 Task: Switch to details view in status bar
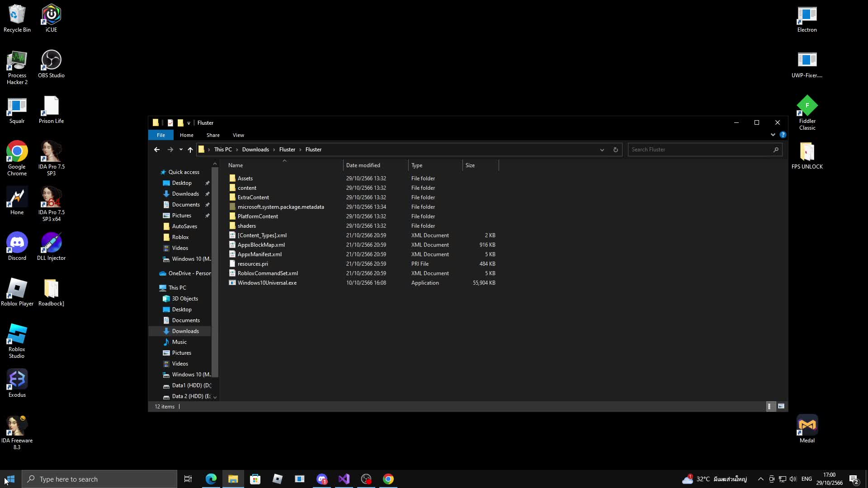769,406
